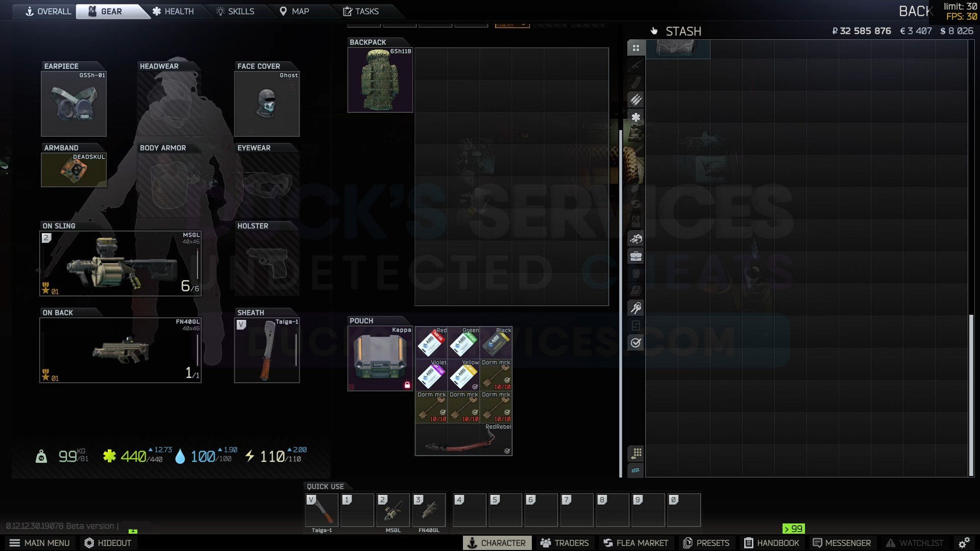Screen dimensions: 980x551
Task: Open weapon PRESETS
Action: pyautogui.click(x=706, y=543)
